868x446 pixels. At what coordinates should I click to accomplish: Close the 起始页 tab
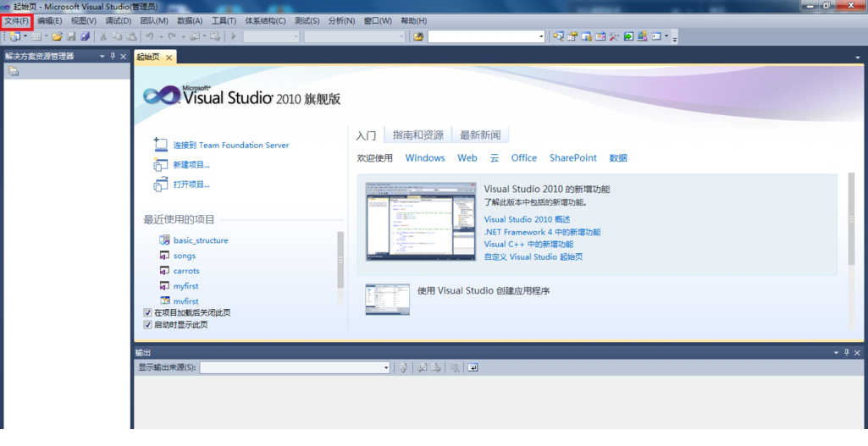coord(169,58)
